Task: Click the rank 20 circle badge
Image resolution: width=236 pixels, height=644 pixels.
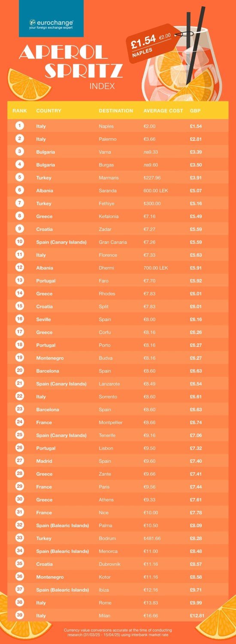Action: coord(20,371)
